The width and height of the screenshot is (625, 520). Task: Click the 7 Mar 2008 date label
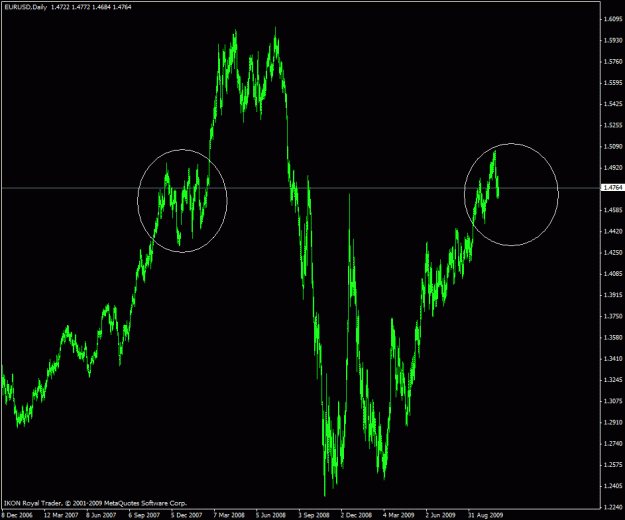pyautogui.click(x=229, y=515)
